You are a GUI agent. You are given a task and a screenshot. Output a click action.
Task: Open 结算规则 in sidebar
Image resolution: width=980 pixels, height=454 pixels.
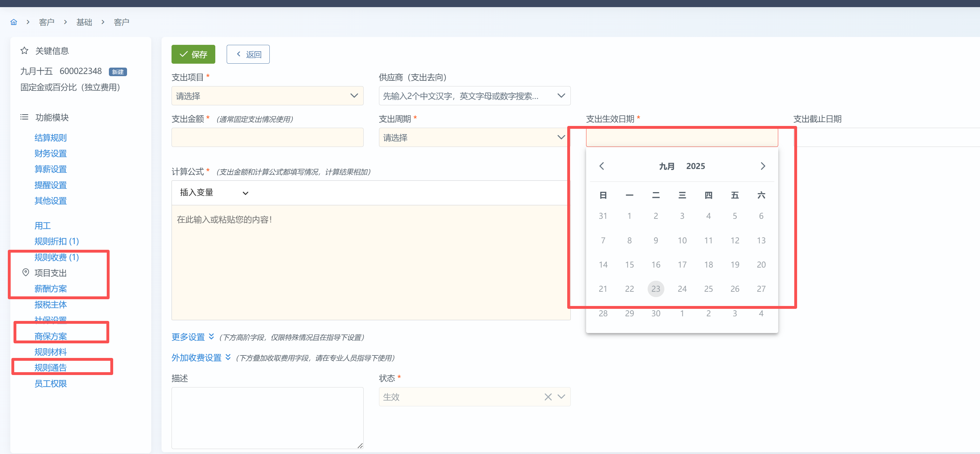pos(51,138)
